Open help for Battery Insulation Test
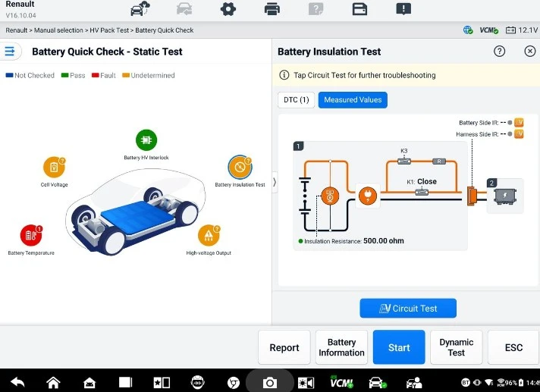This screenshot has height=392, width=540. (499, 52)
